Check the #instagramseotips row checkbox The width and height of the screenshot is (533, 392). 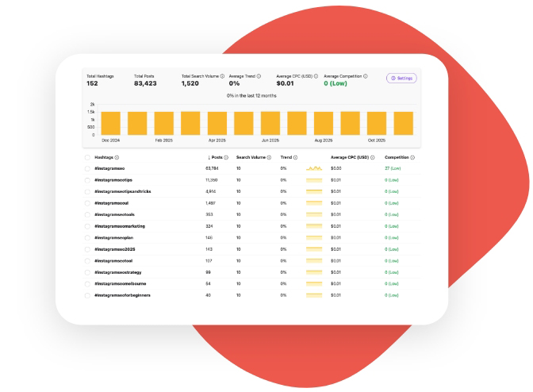coord(87,180)
